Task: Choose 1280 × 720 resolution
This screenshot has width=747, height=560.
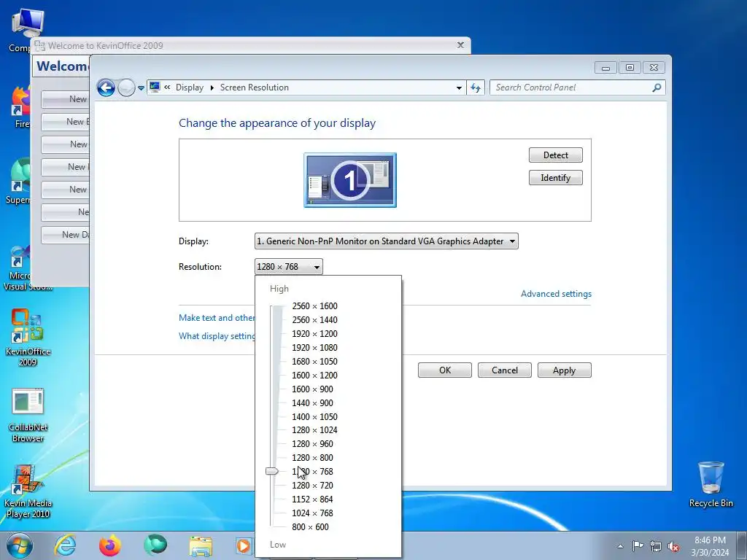Action: [312, 485]
